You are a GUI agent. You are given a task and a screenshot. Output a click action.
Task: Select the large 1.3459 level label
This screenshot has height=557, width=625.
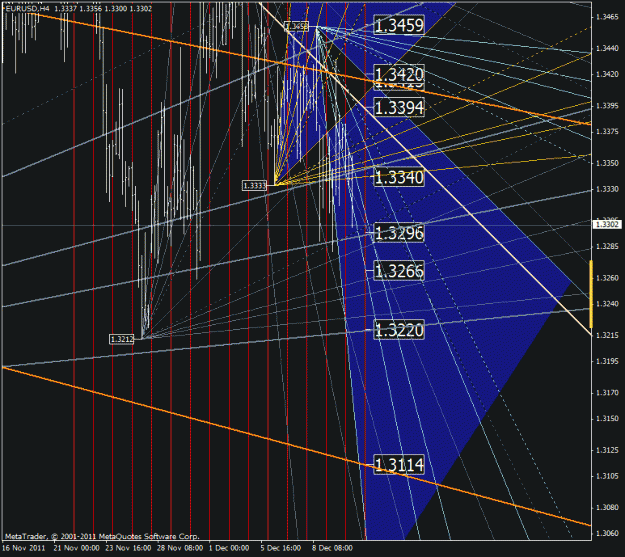[x=399, y=26]
